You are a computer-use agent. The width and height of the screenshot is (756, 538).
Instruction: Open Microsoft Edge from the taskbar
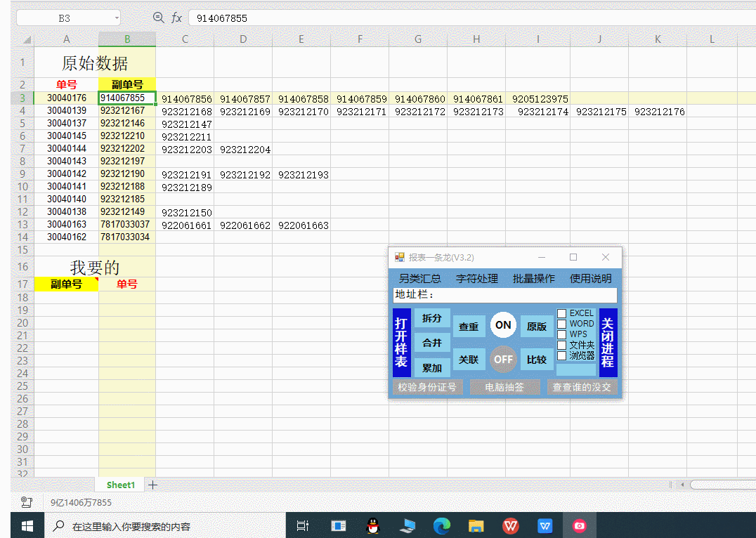click(x=441, y=526)
